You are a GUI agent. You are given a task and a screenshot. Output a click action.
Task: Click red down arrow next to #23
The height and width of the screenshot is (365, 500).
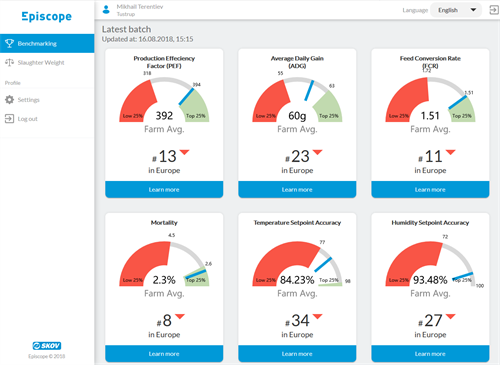click(x=318, y=152)
